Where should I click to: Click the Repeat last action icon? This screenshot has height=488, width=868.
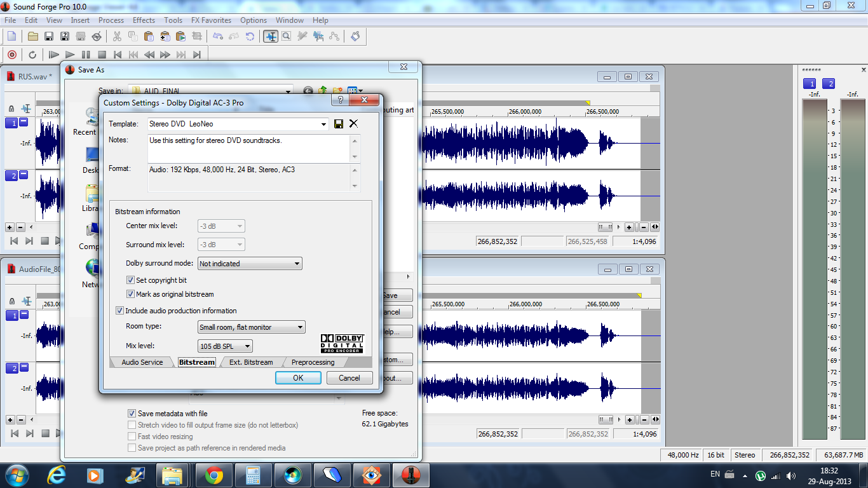250,36
